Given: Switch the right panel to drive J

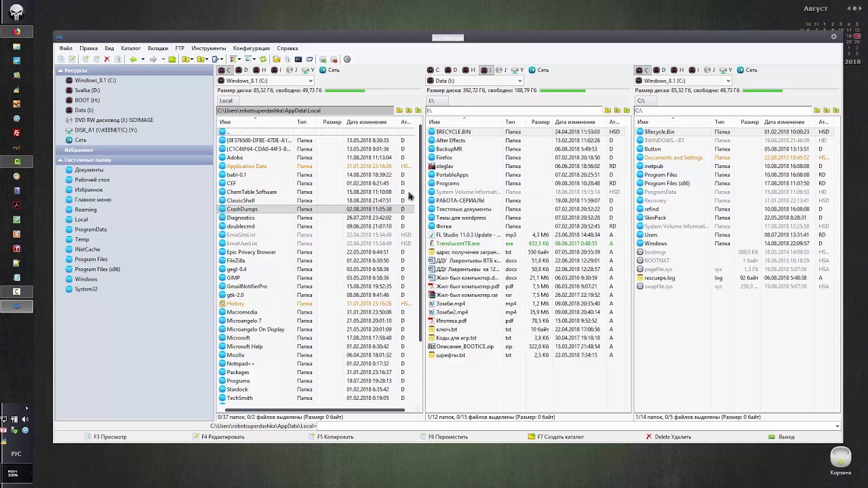Looking at the screenshot, I should point(710,70).
